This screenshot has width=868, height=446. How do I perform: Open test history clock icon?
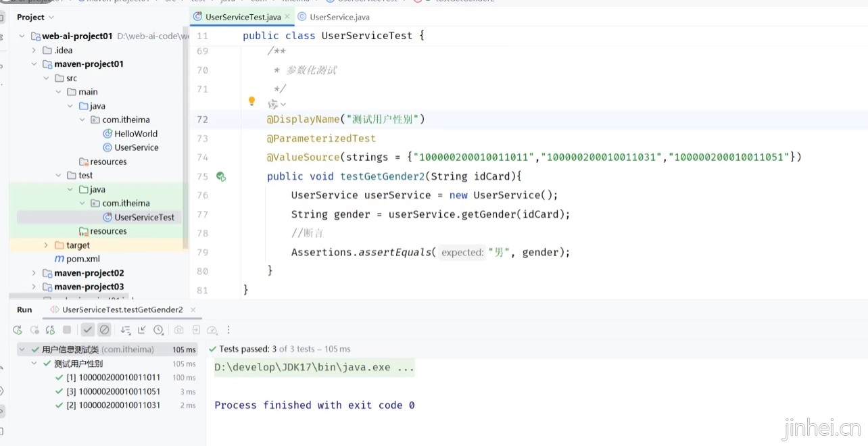pos(158,330)
